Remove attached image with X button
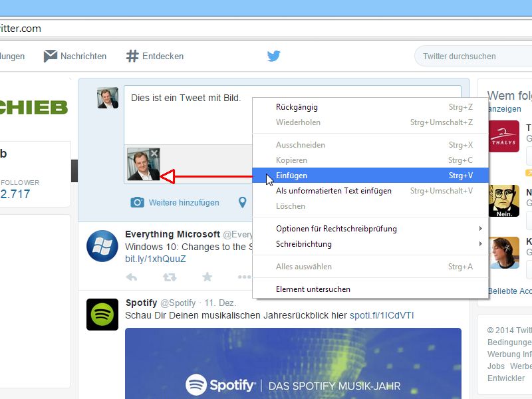 point(154,154)
